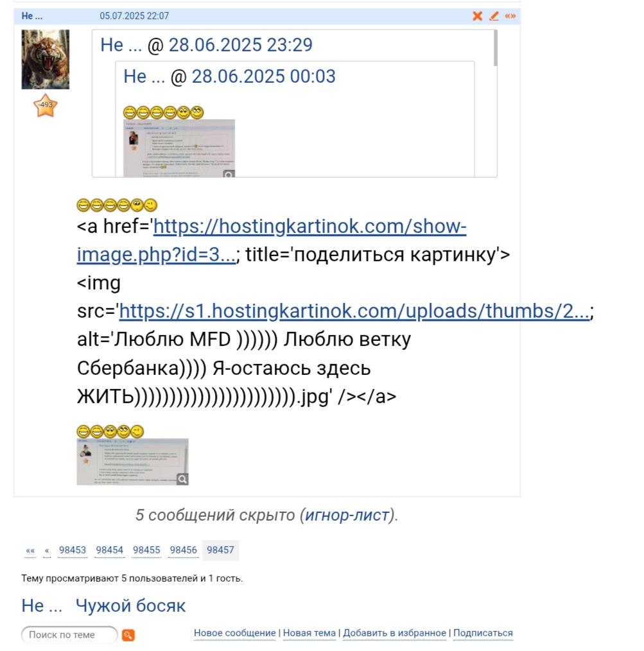Go to the previous page with «
644x651 pixels.
(x=47, y=550)
